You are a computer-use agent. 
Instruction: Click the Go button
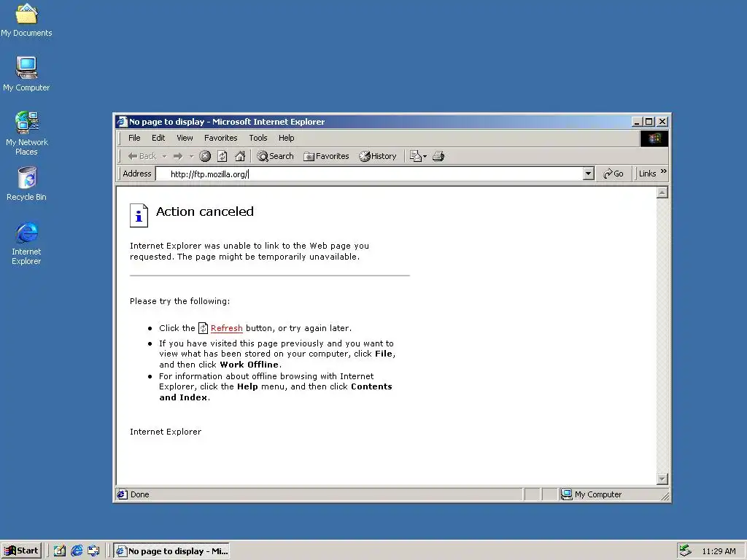tap(614, 174)
